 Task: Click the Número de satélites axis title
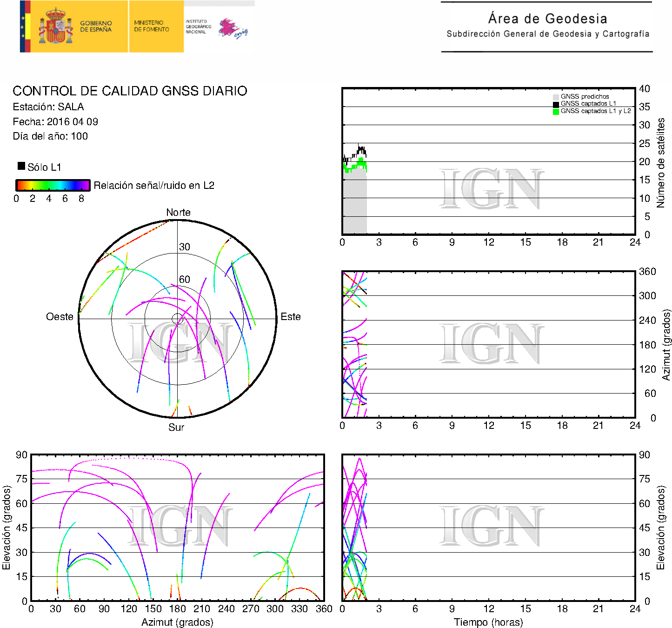pyautogui.click(x=660, y=162)
